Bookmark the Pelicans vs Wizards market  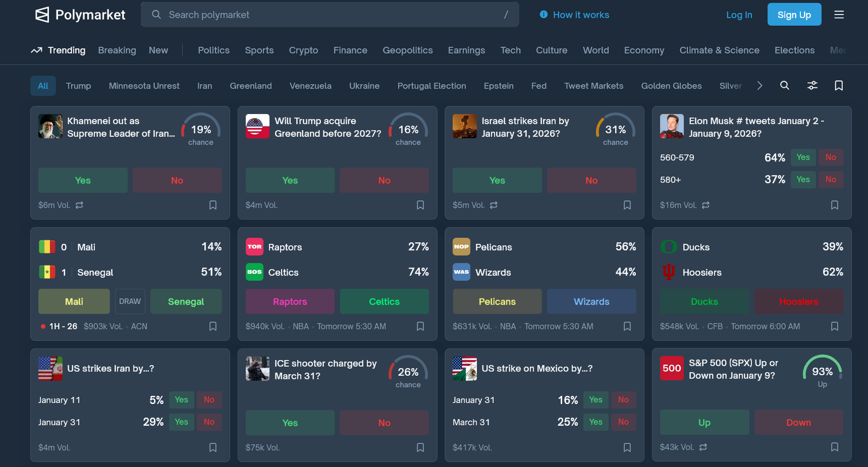pyautogui.click(x=627, y=326)
